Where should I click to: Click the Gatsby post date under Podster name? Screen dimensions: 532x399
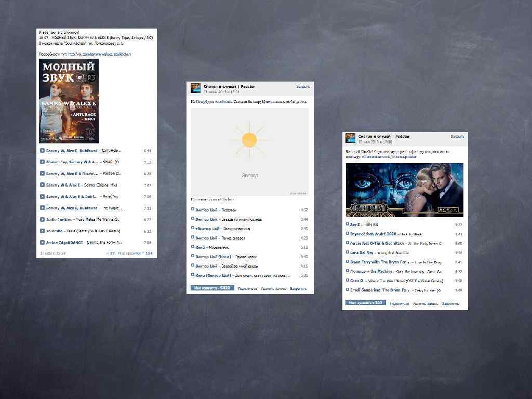375,142
